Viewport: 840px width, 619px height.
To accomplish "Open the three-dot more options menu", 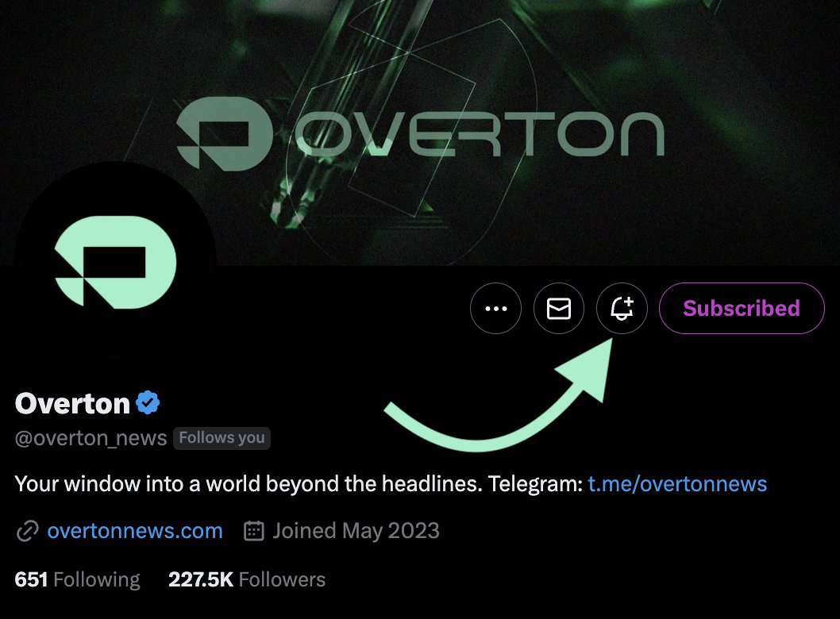I will 495,309.
